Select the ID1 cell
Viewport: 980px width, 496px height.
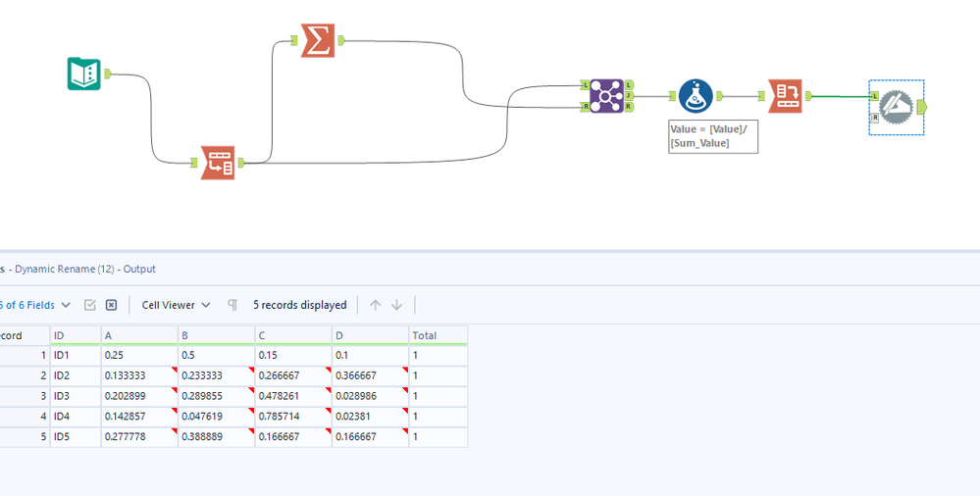[75, 356]
